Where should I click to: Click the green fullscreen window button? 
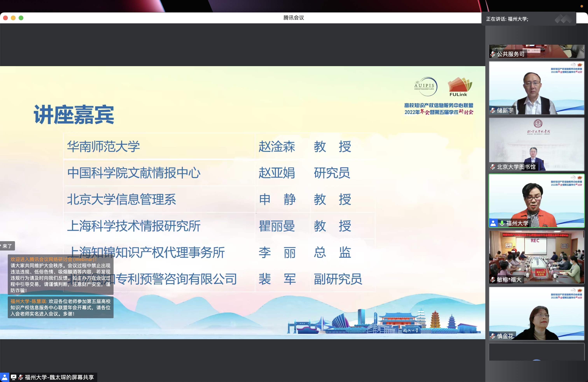21,18
